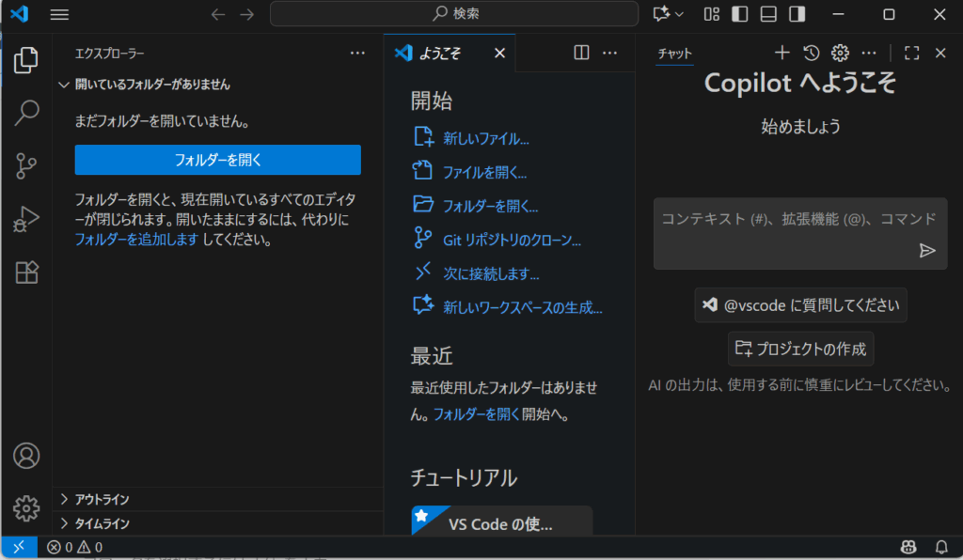Open the Source Control view
The width and height of the screenshot is (963, 560).
[26, 166]
